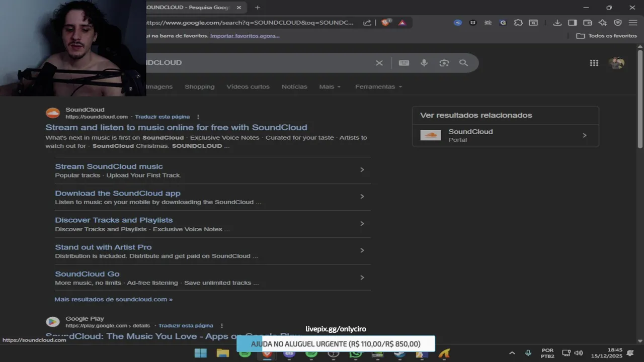Click Mais resultados de soundcloud.com

click(x=113, y=299)
